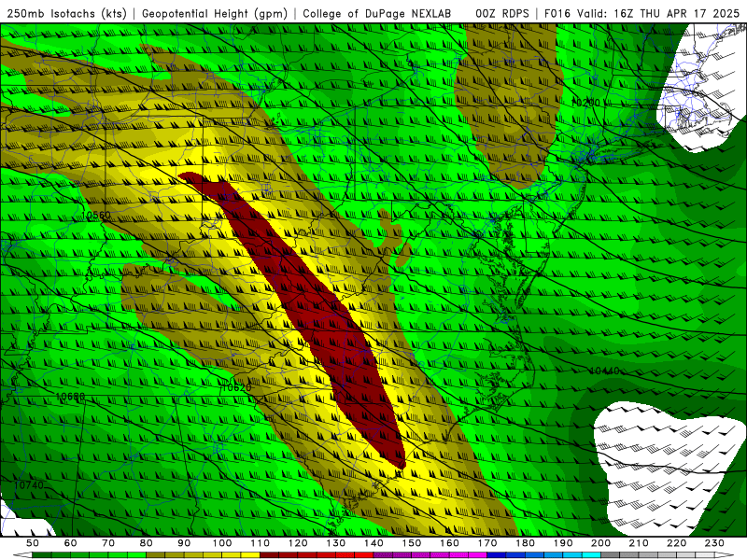Click the 10560 height contour label
Screen dimensions: 747x560
point(96,216)
